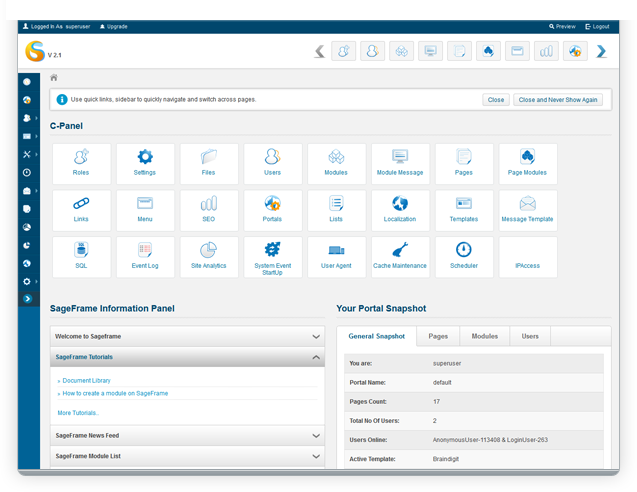The image size is (637, 492).
Task: Open the Users tile in C-Panel
Action: point(273,164)
